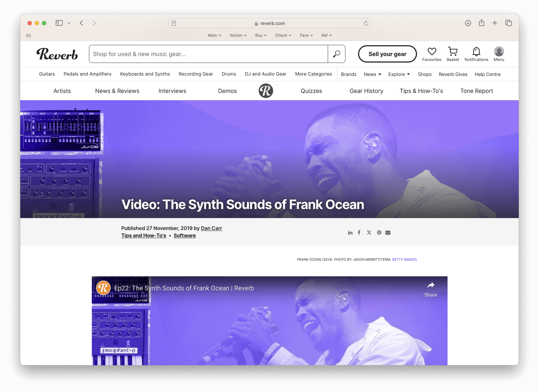Share article on Pinterest
Image resolution: width=539 pixels, height=392 pixels.
tap(379, 232)
